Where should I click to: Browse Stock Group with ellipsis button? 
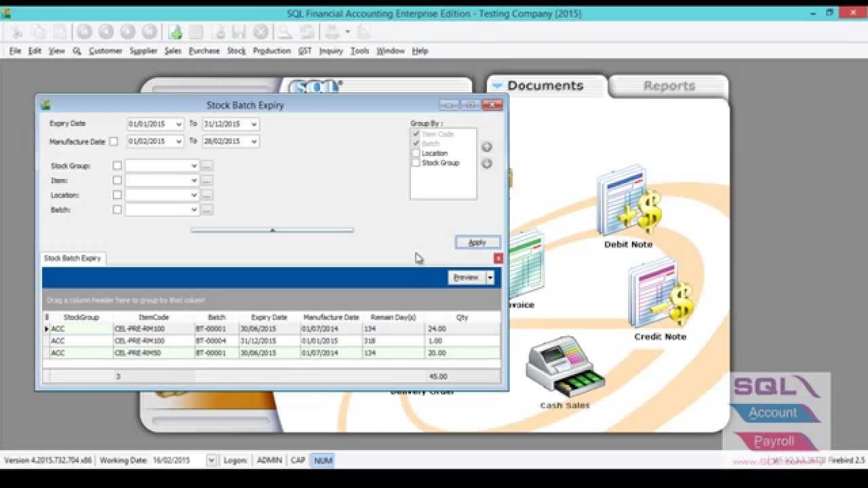[x=207, y=165]
